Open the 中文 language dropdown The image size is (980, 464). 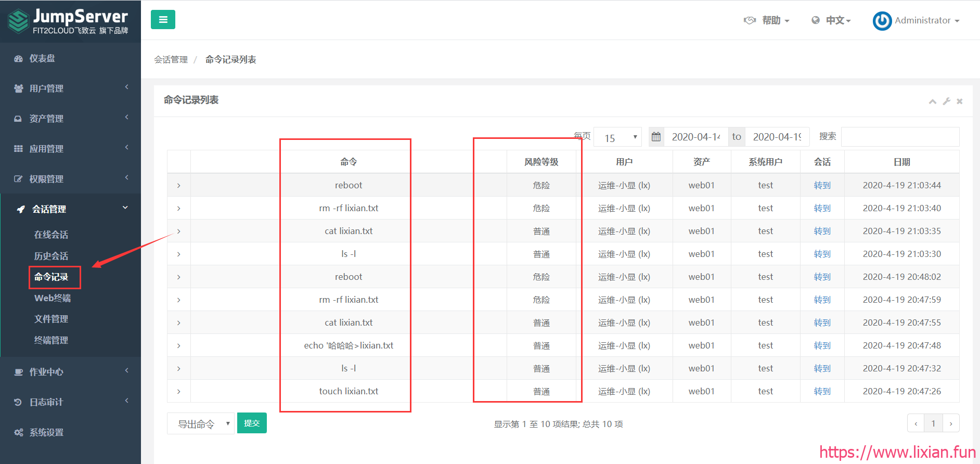pyautogui.click(x=831, y=20)
